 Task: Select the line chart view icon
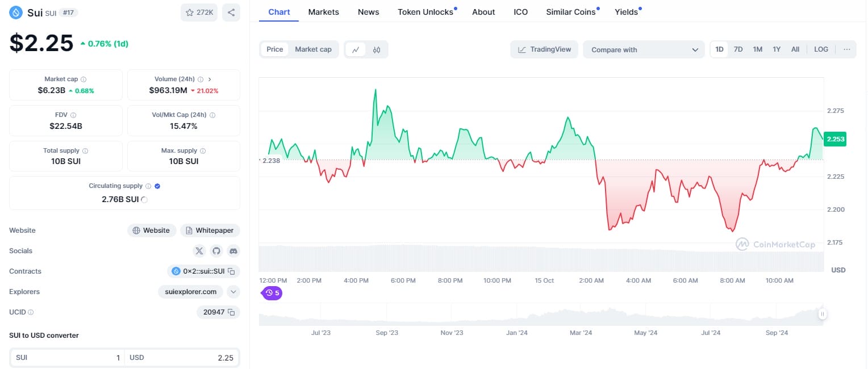(x=356, y=50)
